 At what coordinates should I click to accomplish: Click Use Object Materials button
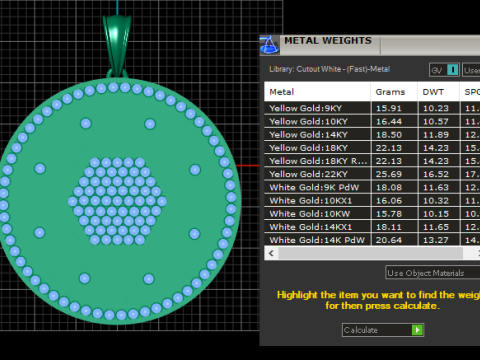[x=433, y=273]
